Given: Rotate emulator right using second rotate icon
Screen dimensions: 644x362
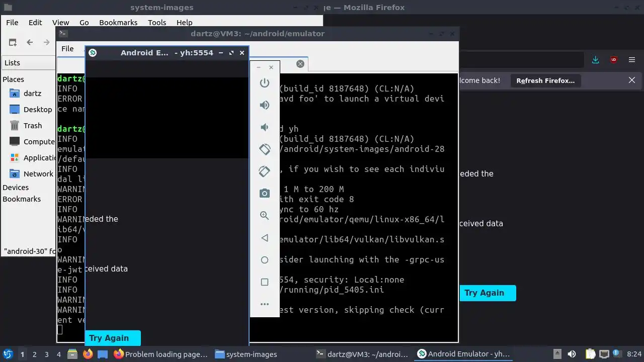Looking at the screenshot, I should pyautogui.click(x=265, y=171).
